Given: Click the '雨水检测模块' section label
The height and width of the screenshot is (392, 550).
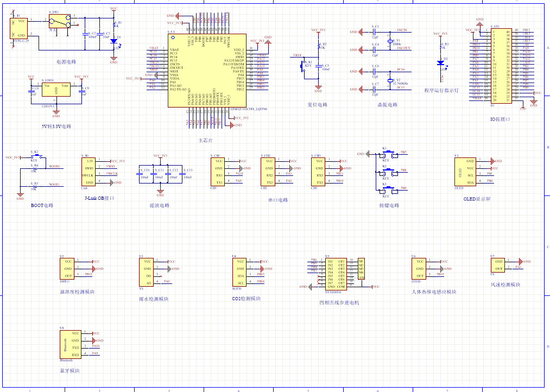Looking at the screenshot, I should [x=154, y=299].
